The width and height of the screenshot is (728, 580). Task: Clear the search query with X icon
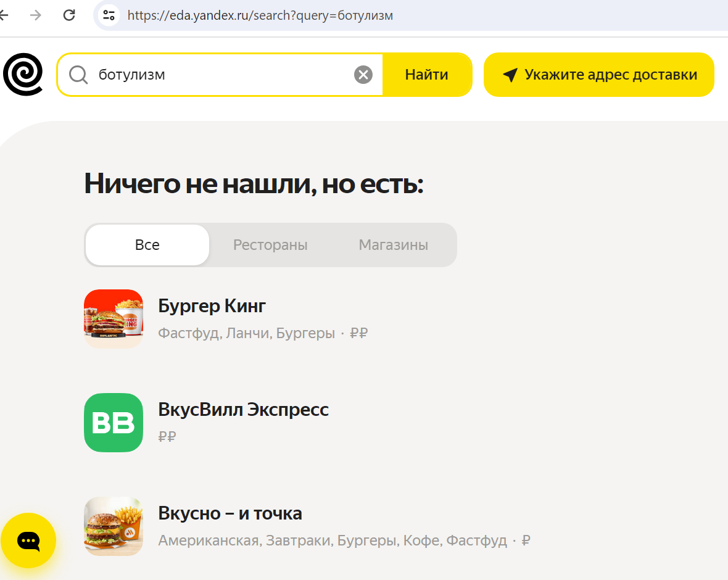click(x=363, y=75)
